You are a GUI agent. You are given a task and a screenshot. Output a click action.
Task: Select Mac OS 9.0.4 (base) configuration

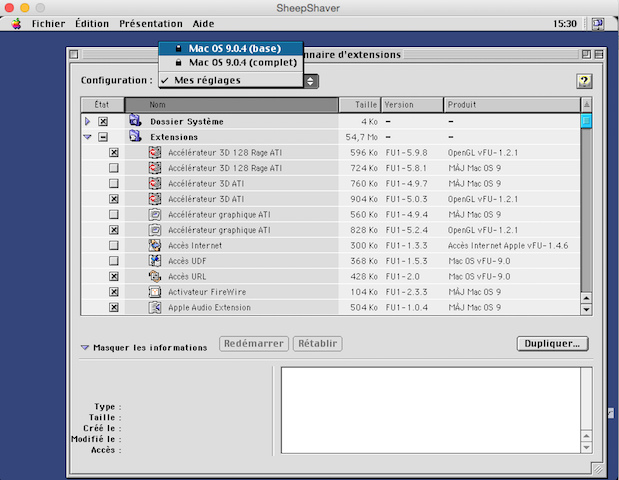point(231,49)
